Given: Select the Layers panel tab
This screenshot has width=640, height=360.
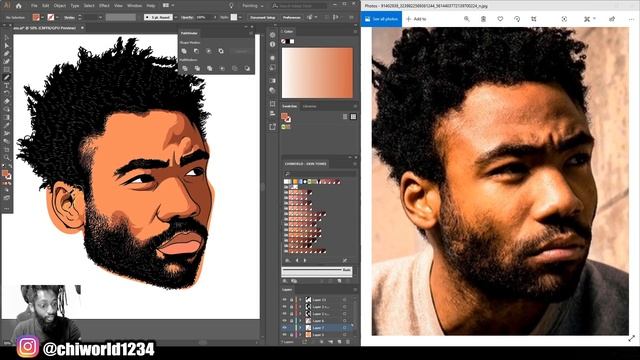Looking at the screenshot, I should (287, 290).
